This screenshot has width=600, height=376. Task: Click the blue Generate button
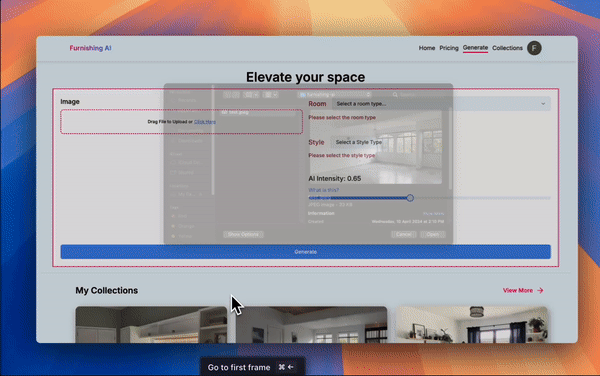pyautogui.click(x=305, y=252)
